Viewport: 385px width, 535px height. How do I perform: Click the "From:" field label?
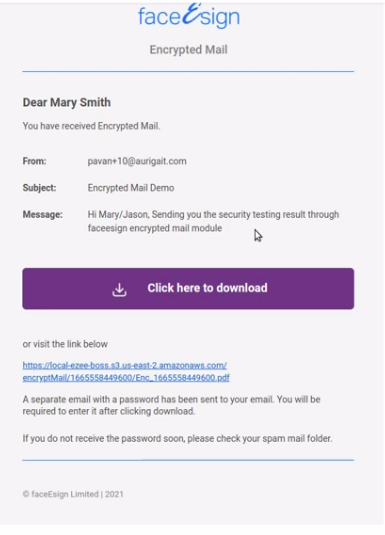click(x=34, y=161)
